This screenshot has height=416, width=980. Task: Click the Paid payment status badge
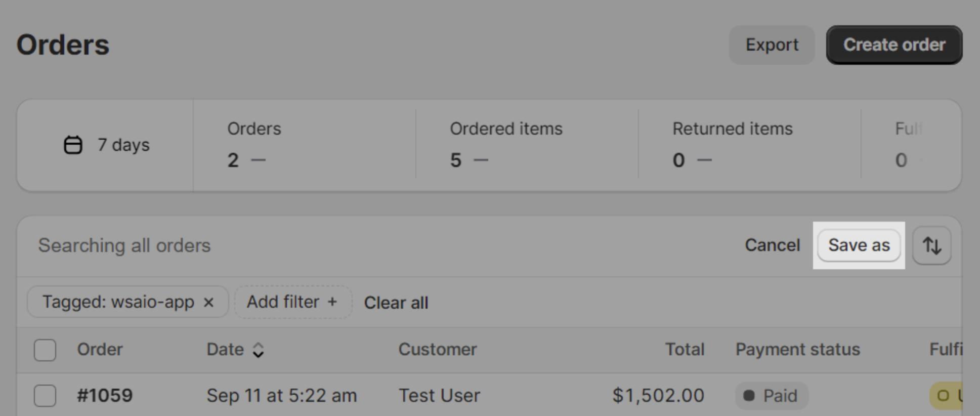click(772, 395)
